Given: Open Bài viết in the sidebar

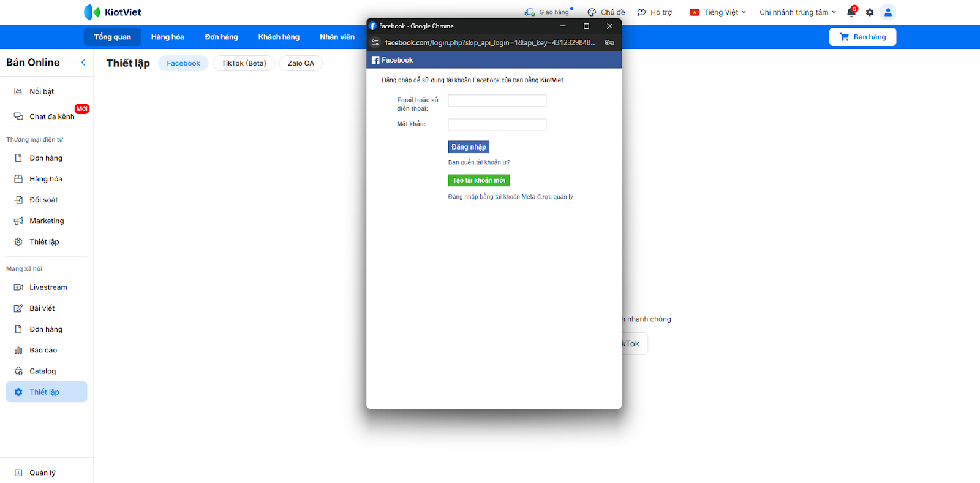Looking at the screenshot, I should [47, 308].
